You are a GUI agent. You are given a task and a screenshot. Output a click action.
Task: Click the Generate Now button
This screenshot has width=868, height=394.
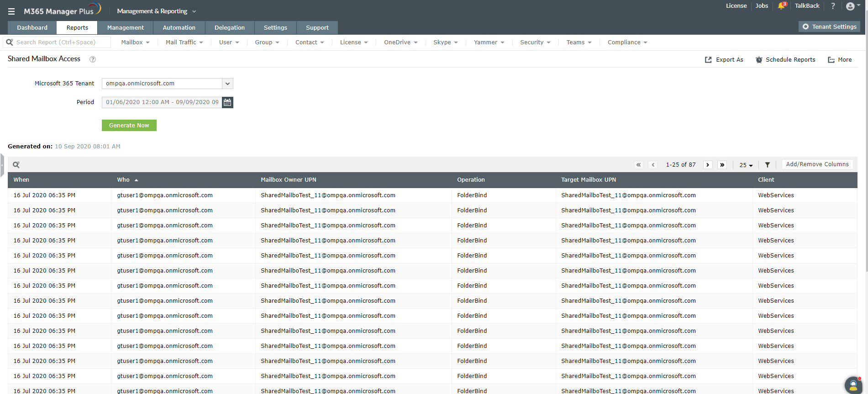(x=129, y=126)
